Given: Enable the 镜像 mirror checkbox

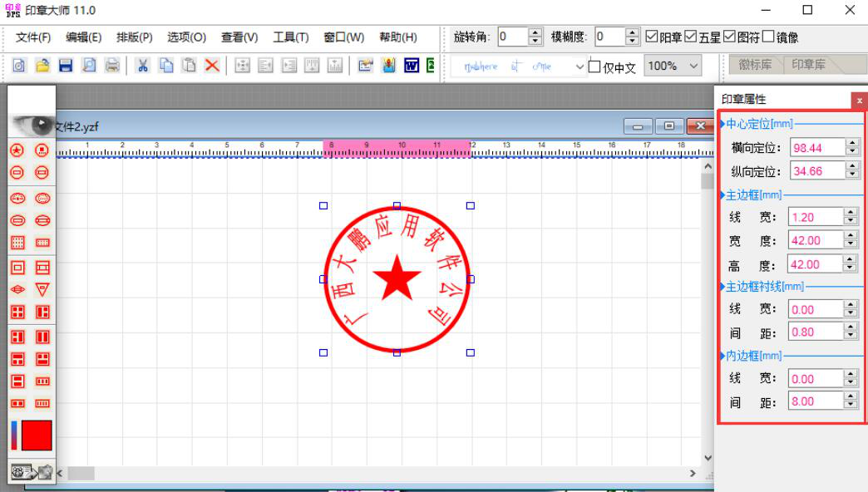Looking at the screenshot, I should click(767, 37).
